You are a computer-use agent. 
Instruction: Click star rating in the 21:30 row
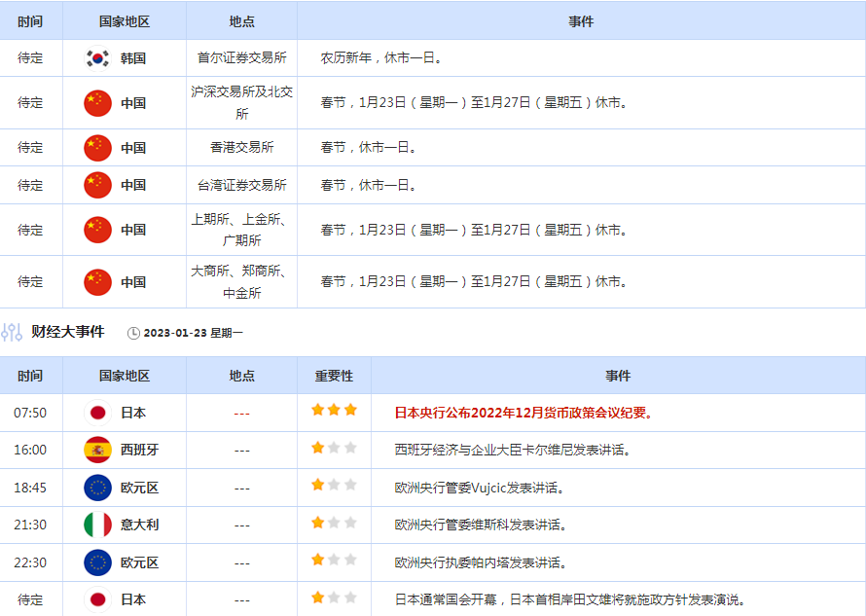(334, 524)
